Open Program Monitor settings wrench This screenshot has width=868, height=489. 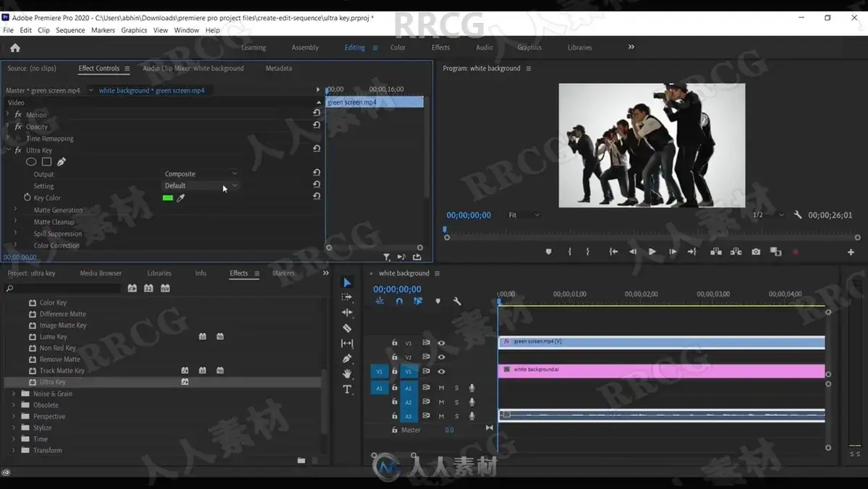point(798,215)
